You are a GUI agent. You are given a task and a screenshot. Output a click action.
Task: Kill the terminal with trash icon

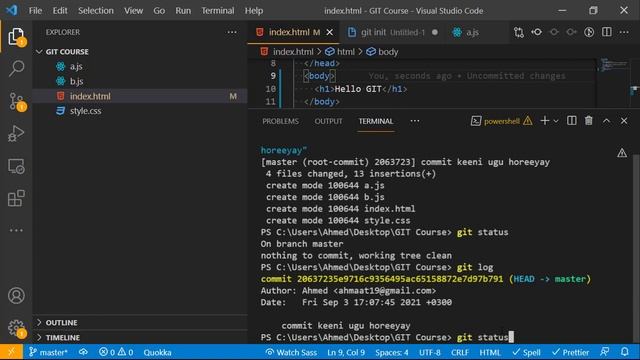click(x=589, y=121)
